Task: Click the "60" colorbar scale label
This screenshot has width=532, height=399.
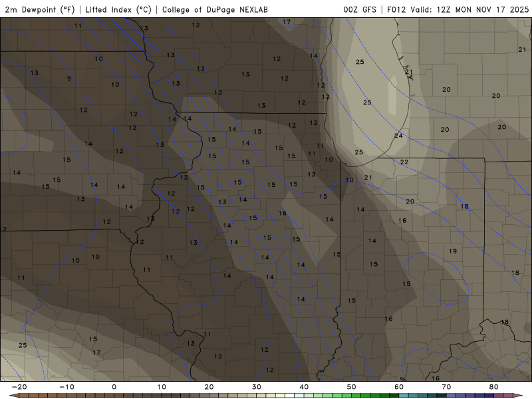Action: tap(399, 387)
